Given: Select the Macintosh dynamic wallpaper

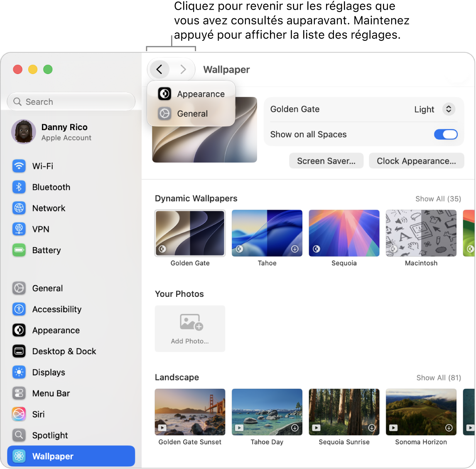Looking at the screenshot, I should point(421,233).
